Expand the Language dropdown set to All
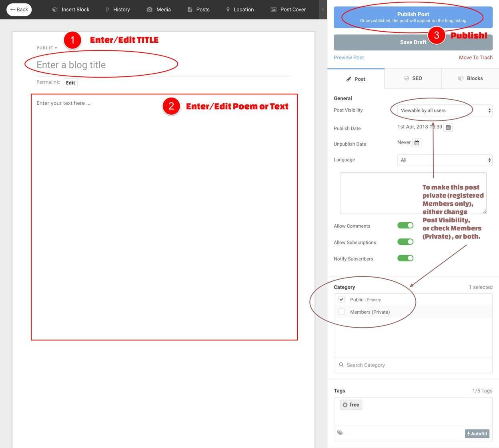 click(444, 160)
